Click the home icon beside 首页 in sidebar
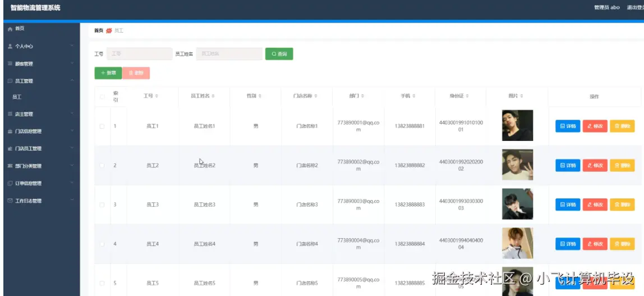 (10, 29)
